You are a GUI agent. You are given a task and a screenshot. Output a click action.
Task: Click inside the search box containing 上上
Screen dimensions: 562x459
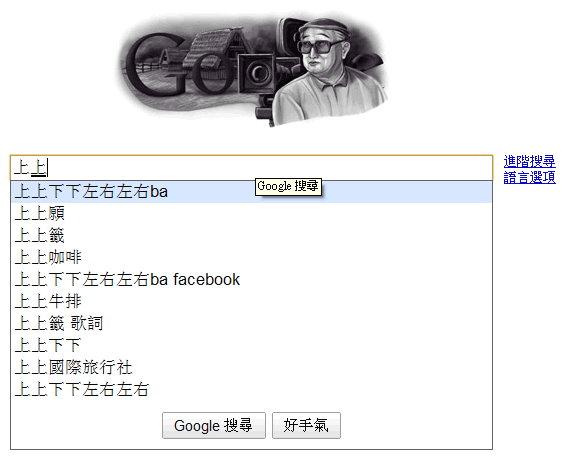(252, 168)
